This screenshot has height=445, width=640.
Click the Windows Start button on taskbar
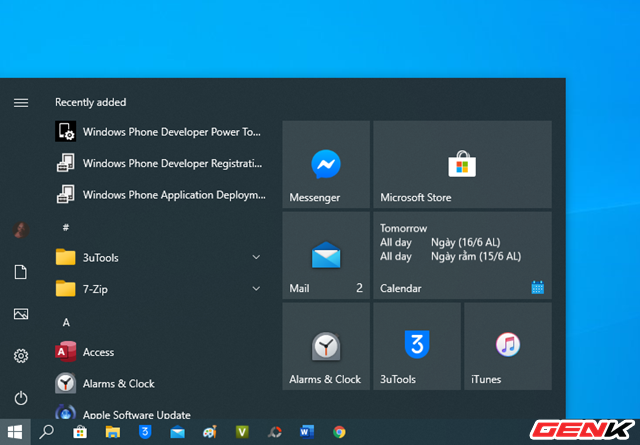point(15,432)
